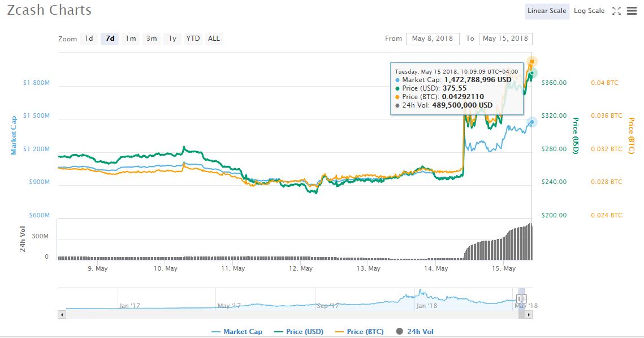
Task: Click the Zcash Charts heading
Action: (x=49, y=10)
